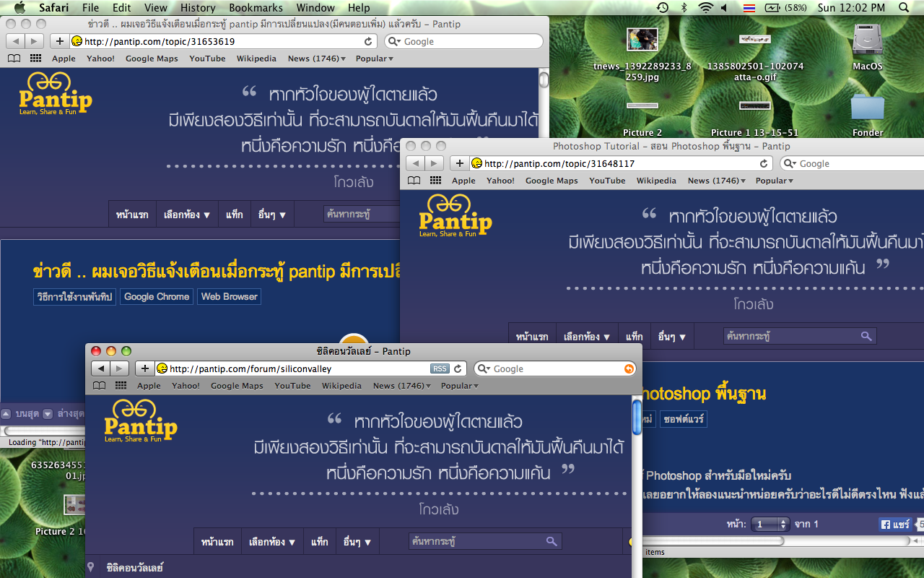Reload the siliconvalley forum page
The width and height of the screenshot is (924, 578).
458,368
